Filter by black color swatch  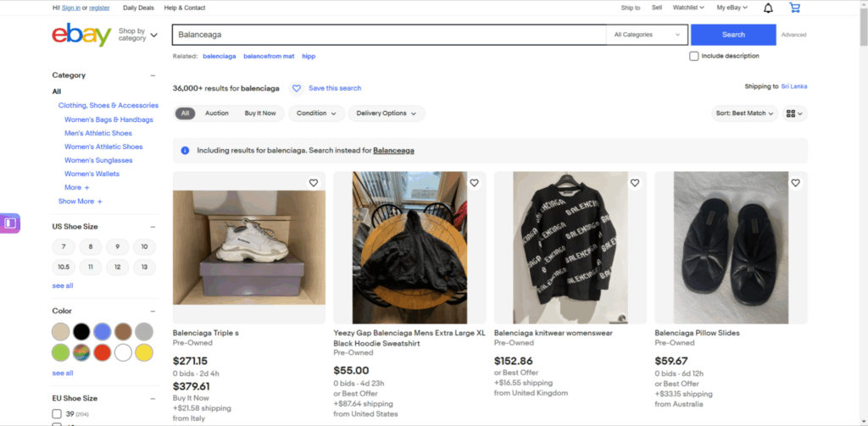[x=82, y=331]
